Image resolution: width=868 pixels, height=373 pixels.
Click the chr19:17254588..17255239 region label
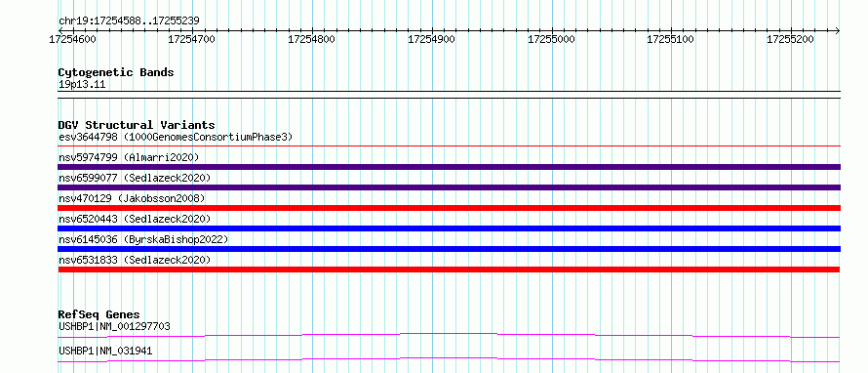click(x=129, y=21)
